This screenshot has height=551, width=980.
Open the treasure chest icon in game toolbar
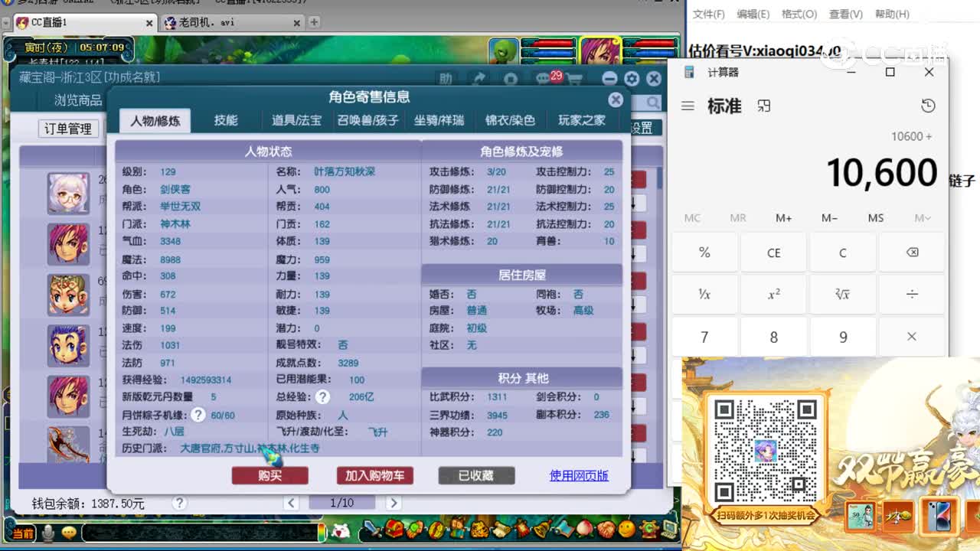[395, 529]
